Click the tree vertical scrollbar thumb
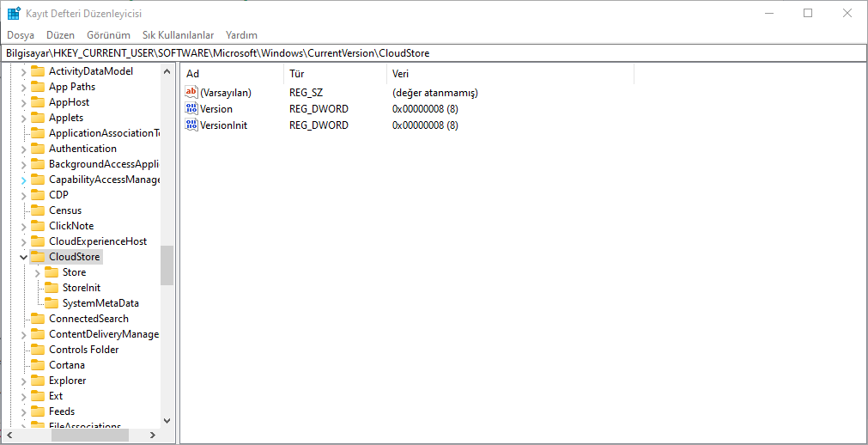 pyautogui.click(x=167, y=265)
